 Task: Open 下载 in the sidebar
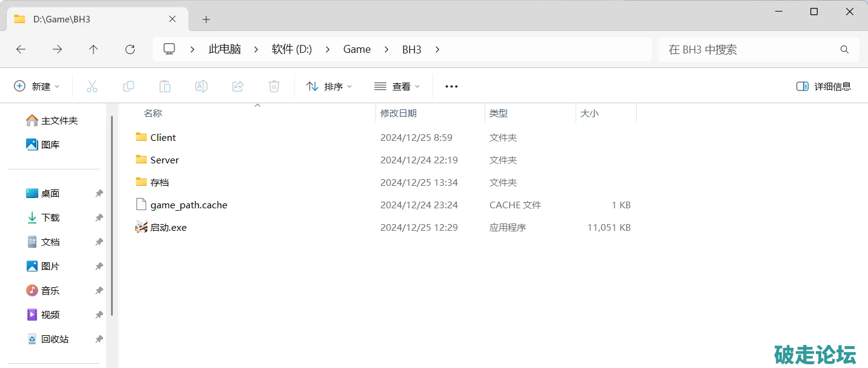[x=50, y=217]
